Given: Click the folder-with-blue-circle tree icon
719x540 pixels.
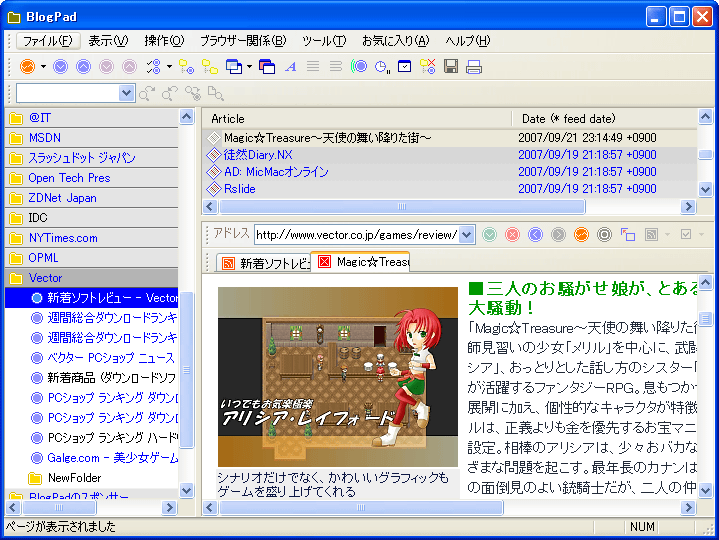Looking at the screenshot, I should click(186, 67).
